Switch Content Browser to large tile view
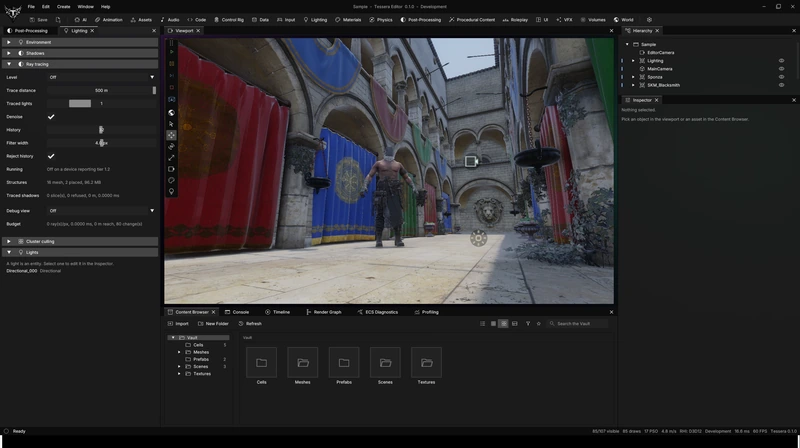The width and height of the screenshot is (800, 448). click(x=493, y=323)
